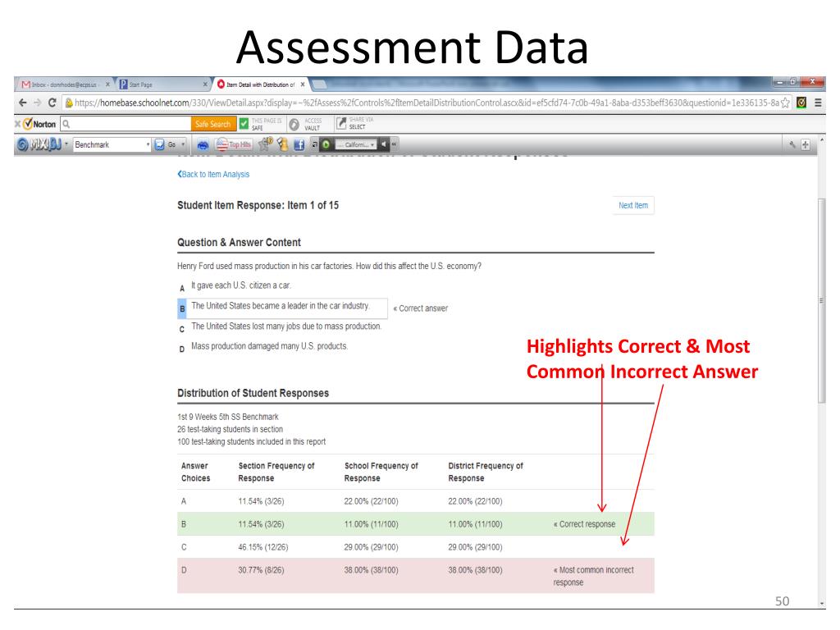Expand the Go button dropdown arrow
The width and height of the screenshot is (840, 630).
(184, 144)
